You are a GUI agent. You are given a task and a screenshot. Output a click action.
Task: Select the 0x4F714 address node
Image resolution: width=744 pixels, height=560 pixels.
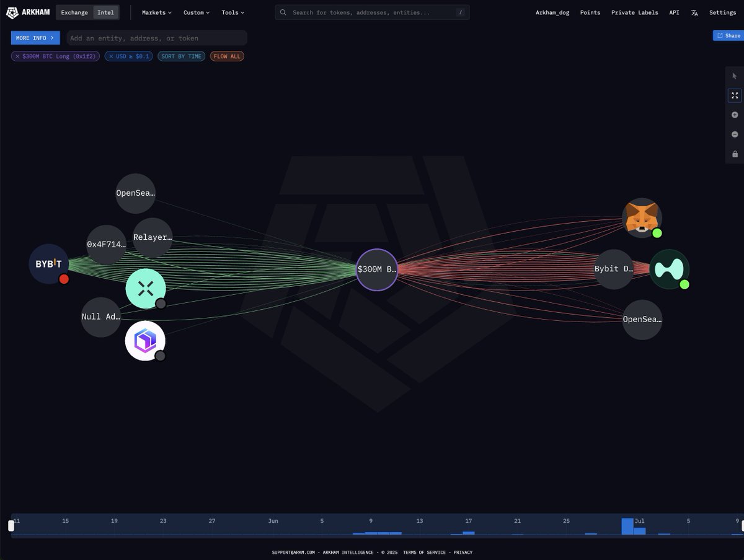click(107, 245)
